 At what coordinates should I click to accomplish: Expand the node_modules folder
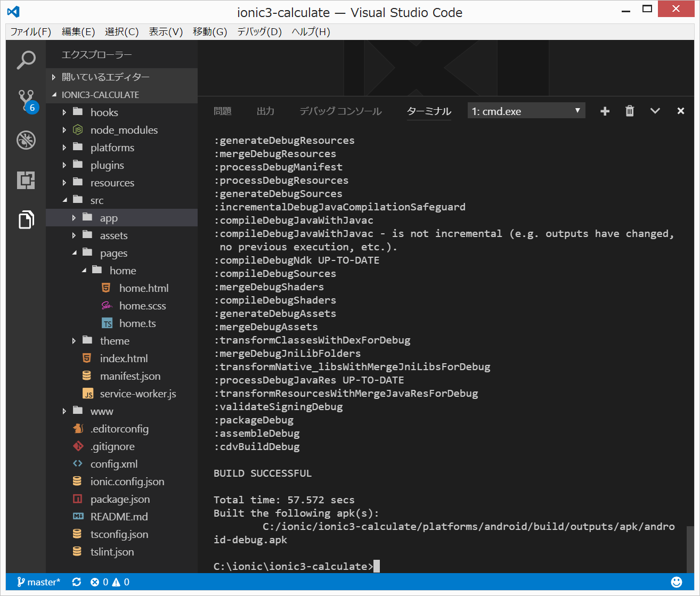(124, 130)
